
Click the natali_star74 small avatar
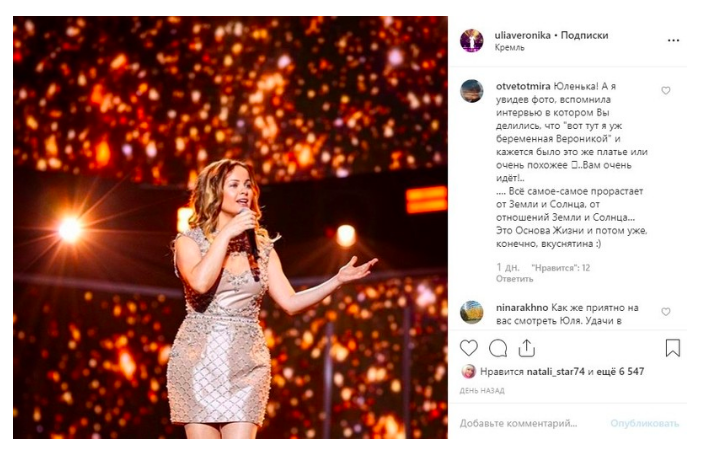[467, 372]
